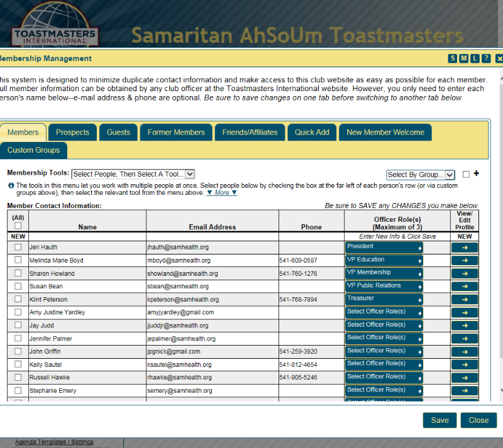
Task: Open Russell Hawke's profile arrow
Action: 465,378
